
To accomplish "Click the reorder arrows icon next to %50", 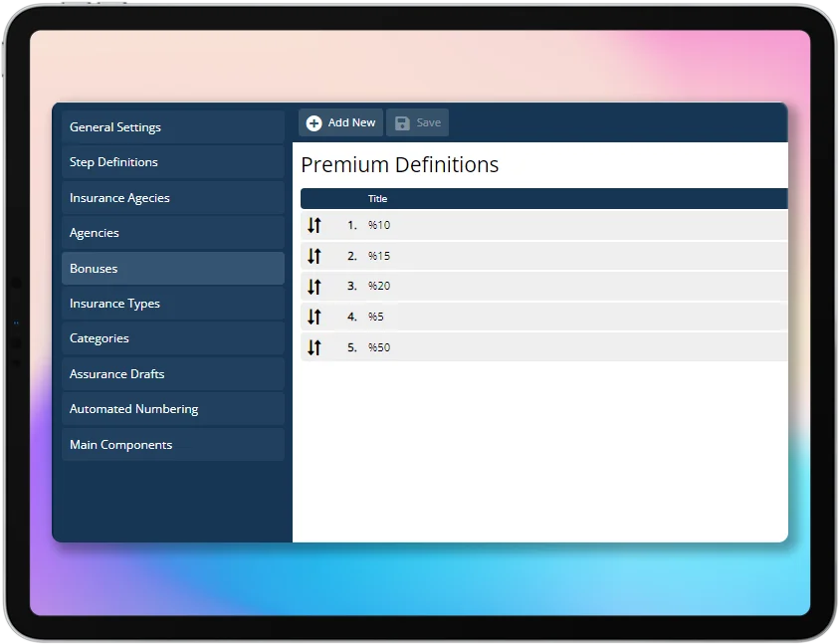I will click(x=315, y=346).
